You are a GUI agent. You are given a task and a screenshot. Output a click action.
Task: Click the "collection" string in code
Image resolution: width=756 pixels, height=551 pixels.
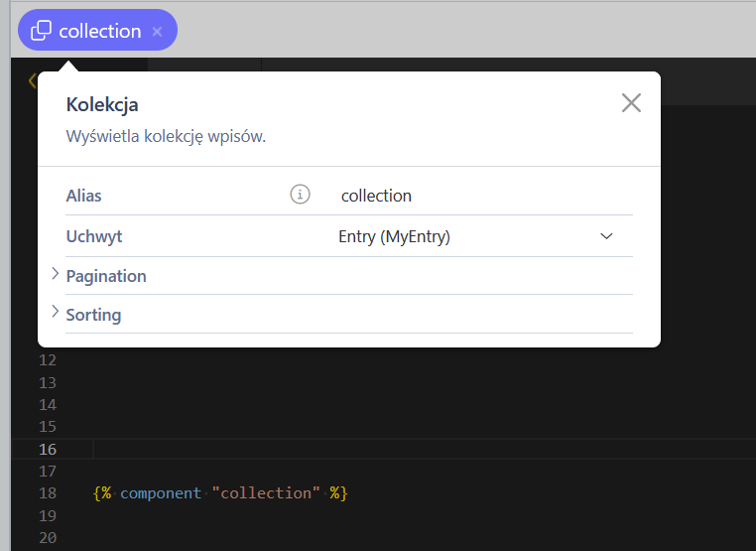click(x=268, y=493)
